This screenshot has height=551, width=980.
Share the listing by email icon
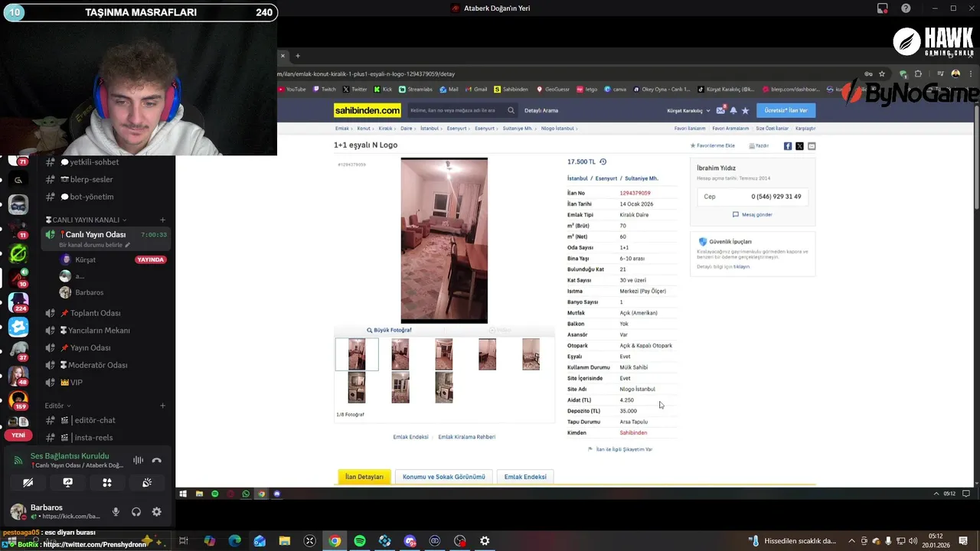pyautogui.click(x=812, y=145)
